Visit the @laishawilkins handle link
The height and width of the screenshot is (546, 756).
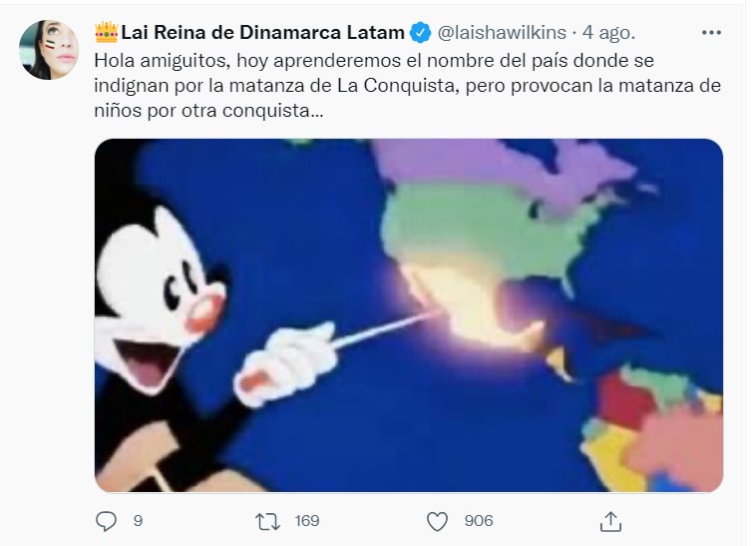pos(502,33)
